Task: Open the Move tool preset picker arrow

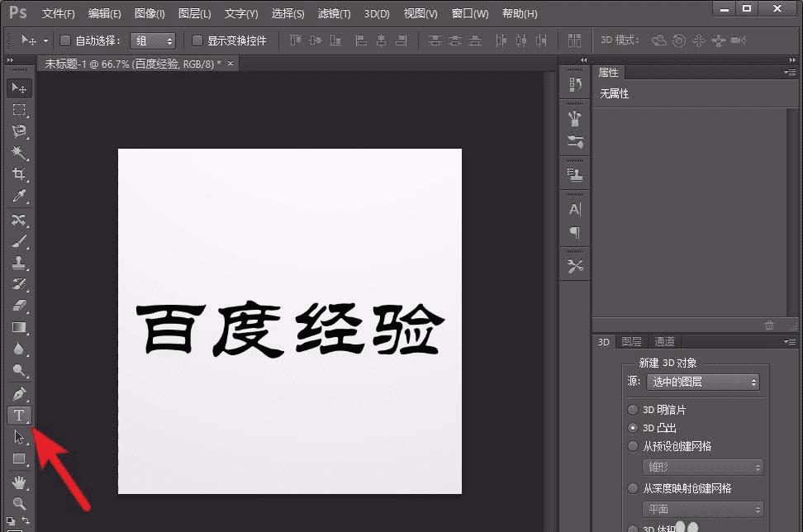Action: coord(45,40)
